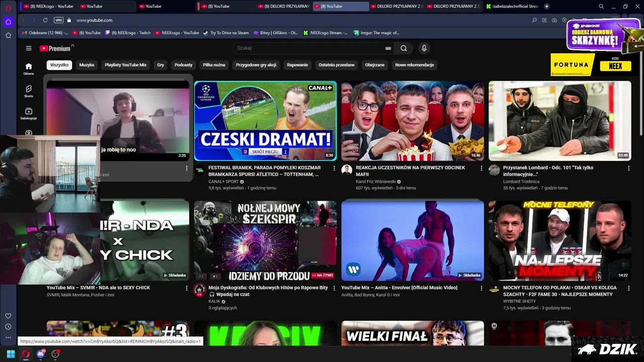644x362 pixels.
Task: Play Przystanek Lombard Odc. 101 thumbnail
Action: point(559,121)
